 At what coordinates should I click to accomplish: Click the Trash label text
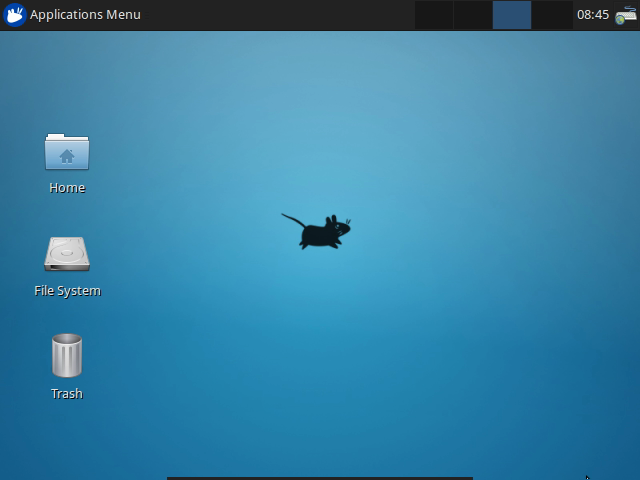(x=67, y=393)
